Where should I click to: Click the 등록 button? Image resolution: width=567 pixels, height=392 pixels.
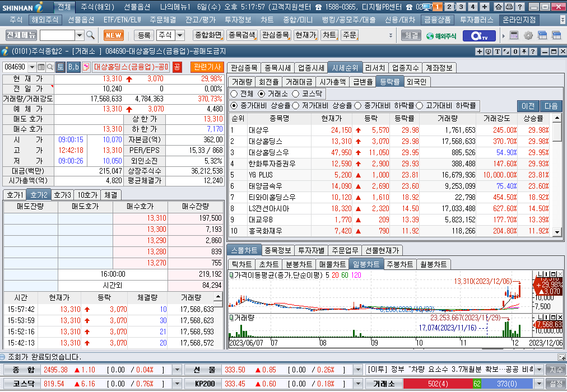144,35
